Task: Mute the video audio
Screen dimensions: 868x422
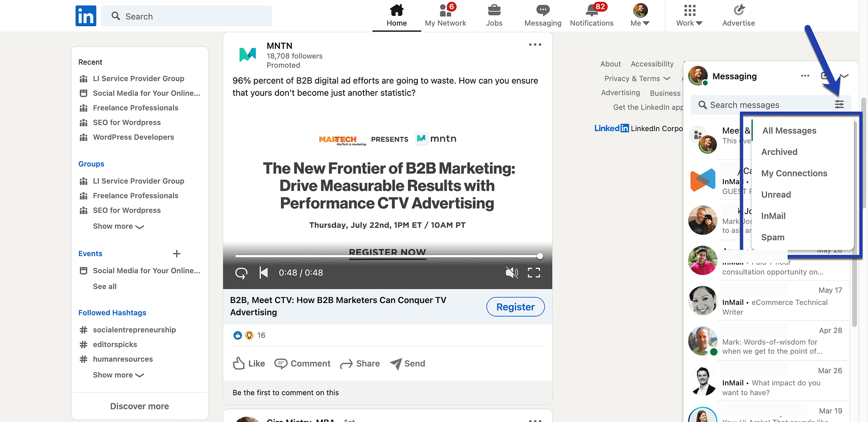Action: coord(511,272)
